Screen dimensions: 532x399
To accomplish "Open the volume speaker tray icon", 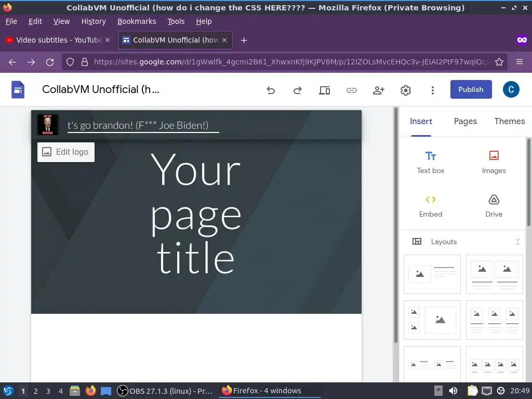I will [453, 391].
